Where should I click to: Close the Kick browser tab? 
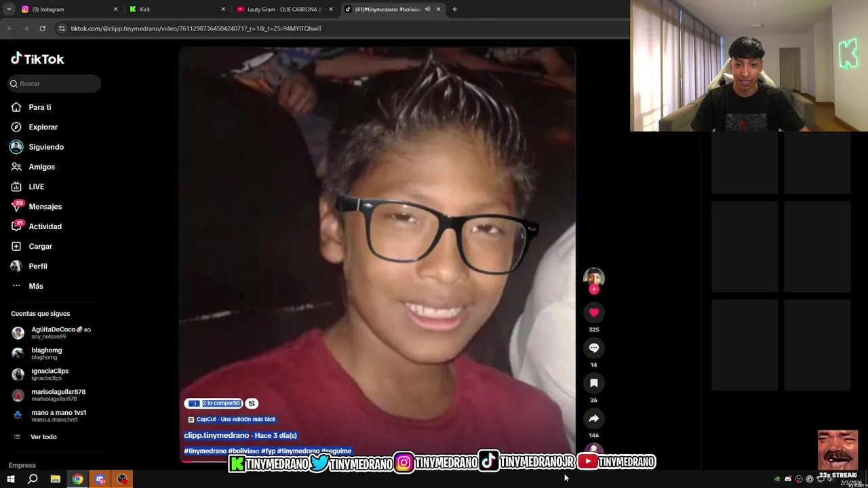pyautogui.click(x=223, y=9)
